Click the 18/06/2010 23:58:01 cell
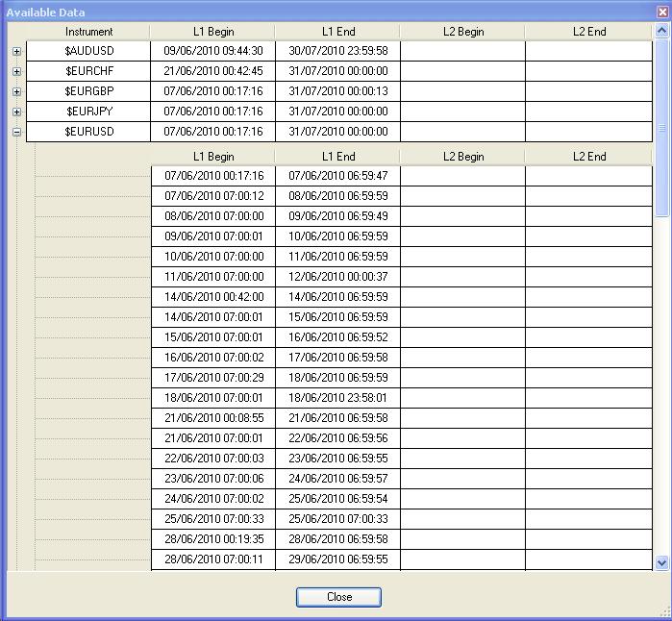Viewport: 672px width, 621px height. click(338, 398)
